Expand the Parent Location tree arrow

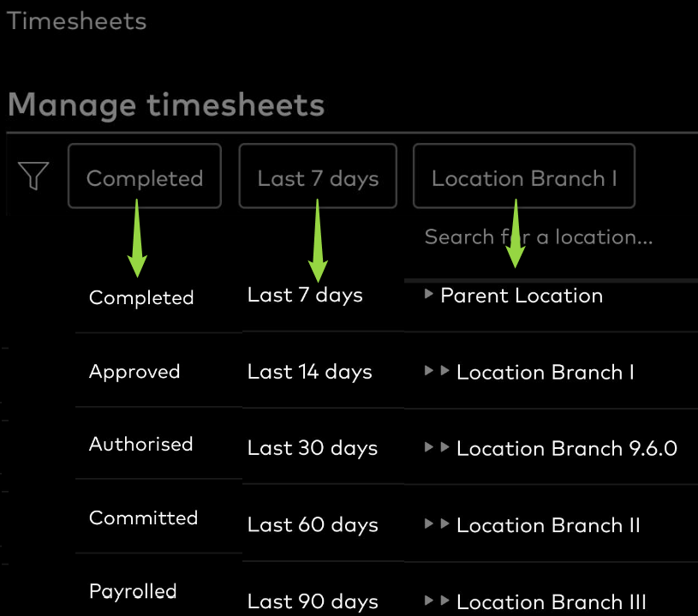tap(429, 294)
